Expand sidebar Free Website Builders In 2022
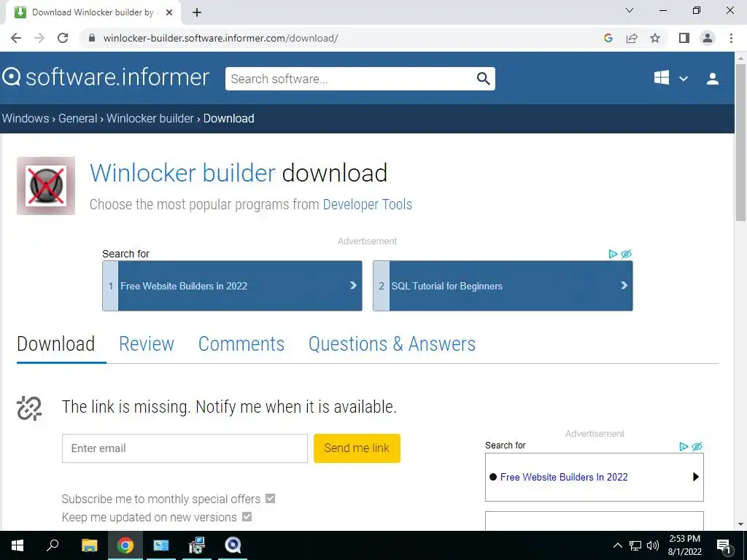 [594, 477]
